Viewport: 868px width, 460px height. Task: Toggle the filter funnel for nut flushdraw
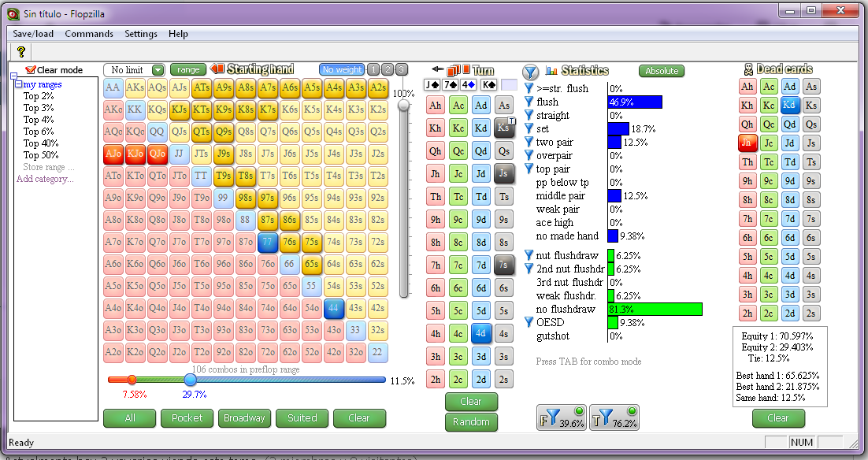[x=529, y=255]
